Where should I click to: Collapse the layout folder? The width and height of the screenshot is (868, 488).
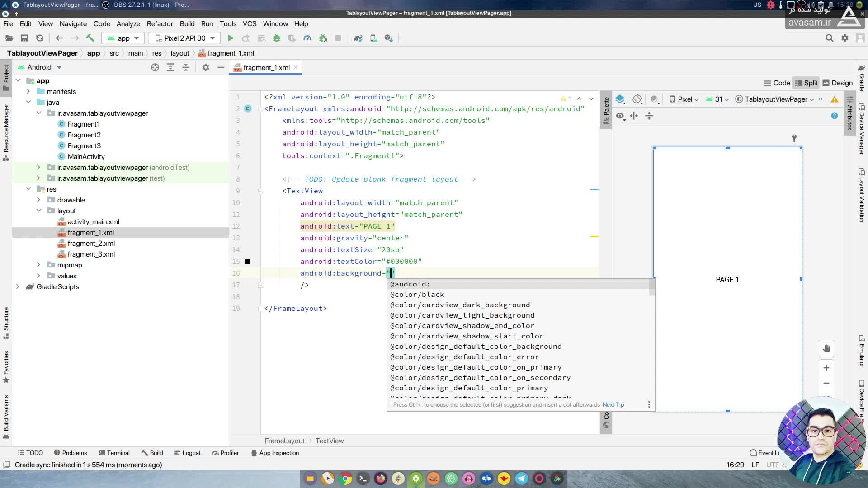pyautogui.click(x=39, y=211)
